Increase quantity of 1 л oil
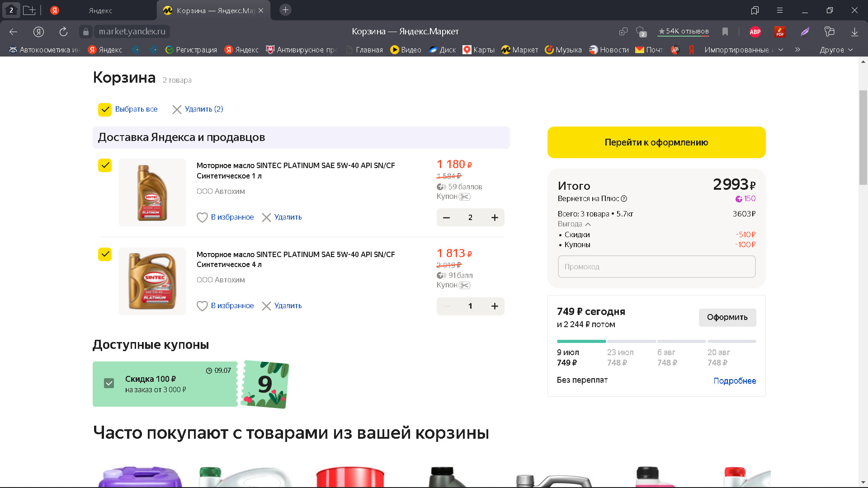This screenshot has width=868, height=488. 495,218
